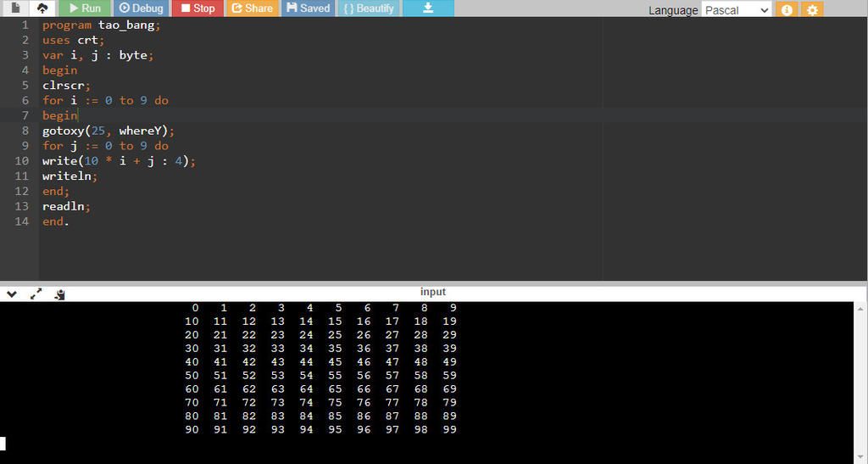Click the 'clrscr;' statement
Image resolution: width=868 pixels, height=464 pixels.
[66, 86]
